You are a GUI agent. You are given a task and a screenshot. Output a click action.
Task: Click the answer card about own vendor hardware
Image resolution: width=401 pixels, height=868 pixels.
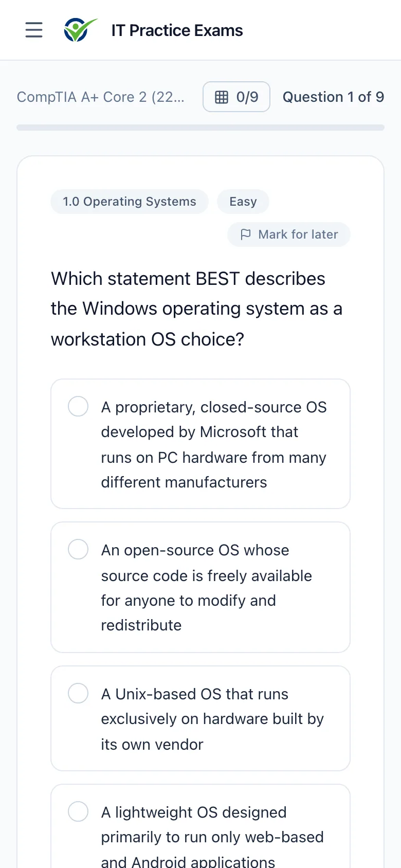[x=200, y=718]
